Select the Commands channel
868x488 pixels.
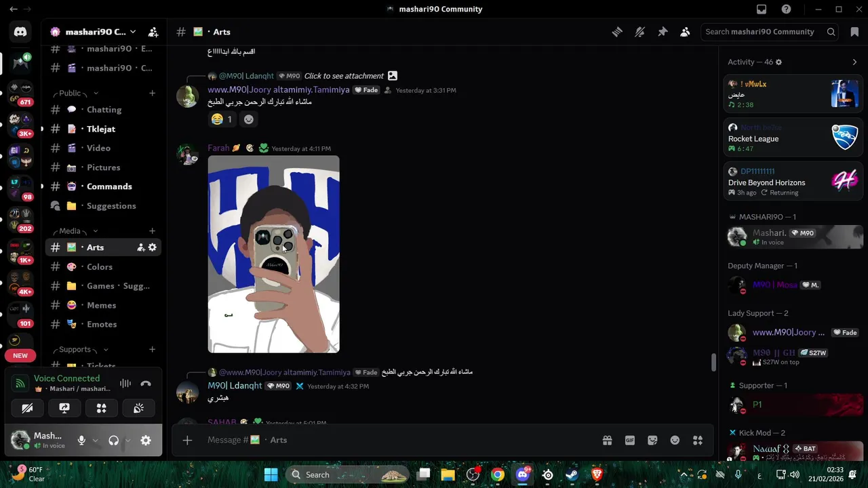tap(104, 186)
